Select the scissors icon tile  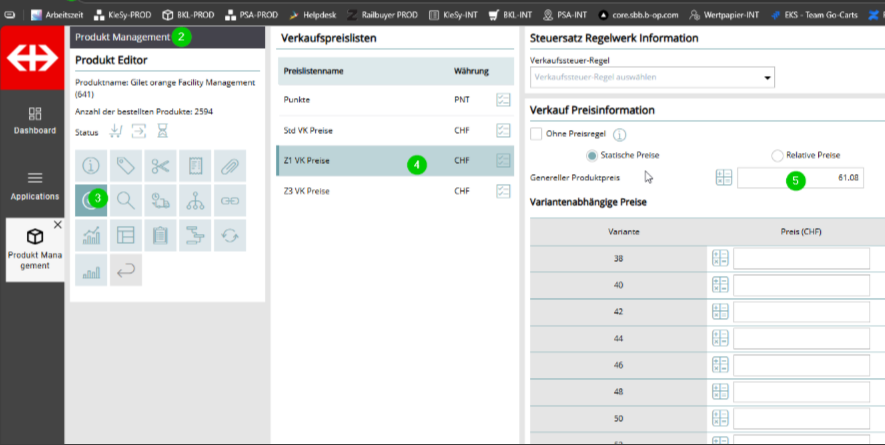coord(160,166)
